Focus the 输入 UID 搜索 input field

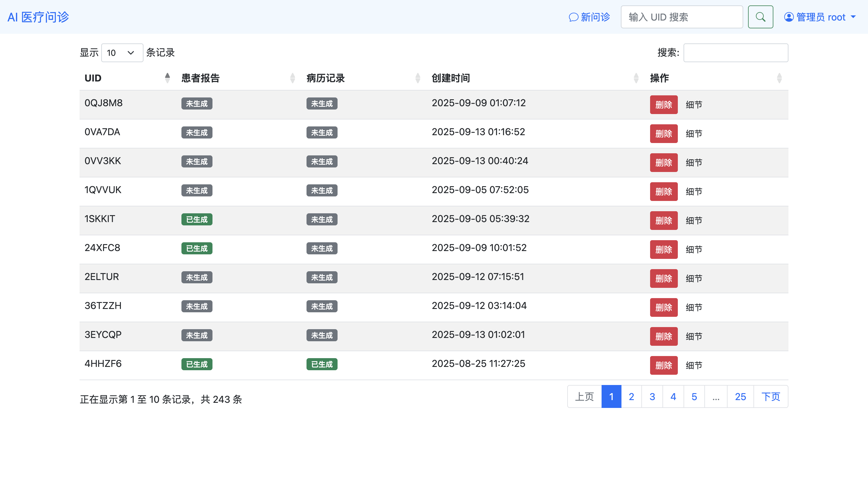tap(681, 17)
